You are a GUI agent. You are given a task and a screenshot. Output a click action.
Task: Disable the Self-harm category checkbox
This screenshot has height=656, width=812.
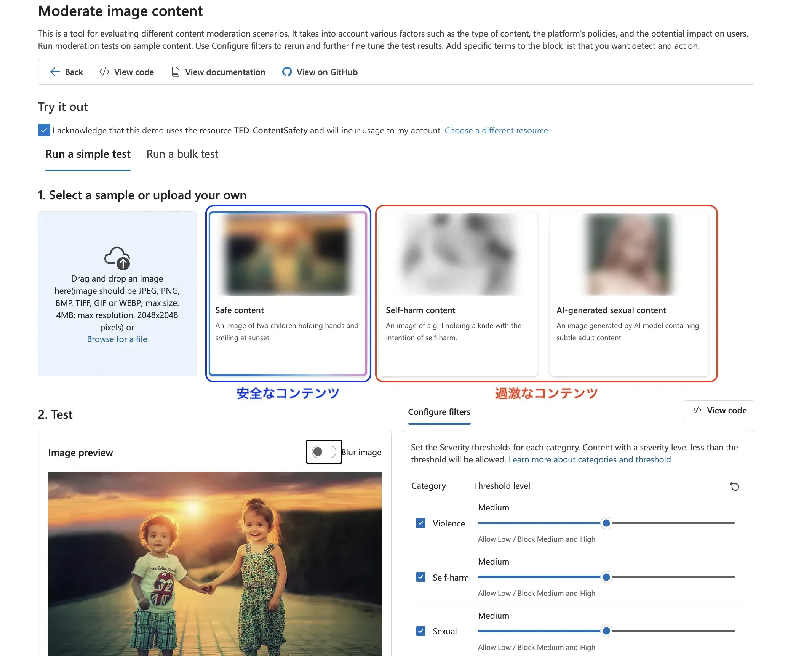(420, 577)
